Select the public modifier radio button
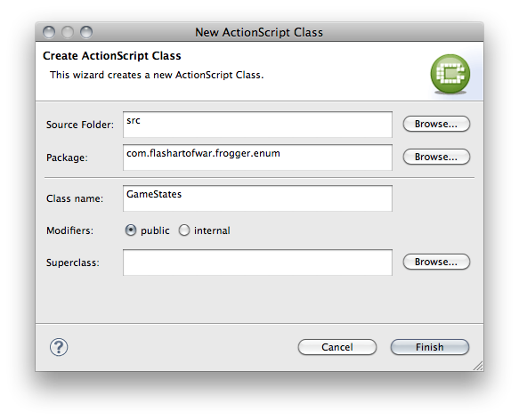This screenshot has width=519, height=420. coord(131,230)
